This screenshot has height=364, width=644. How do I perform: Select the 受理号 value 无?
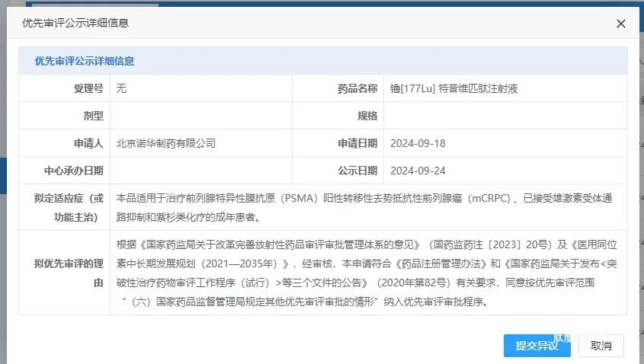[121, 88]
